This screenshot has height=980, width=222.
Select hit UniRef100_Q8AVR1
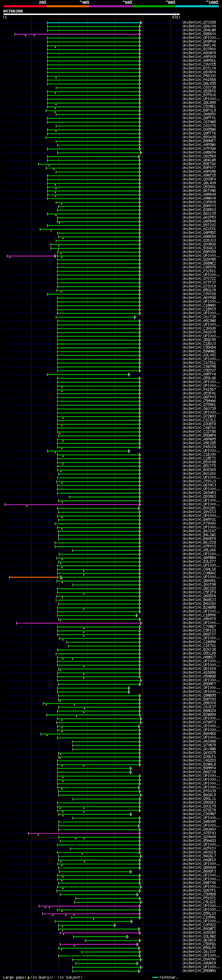pos(199,581)
